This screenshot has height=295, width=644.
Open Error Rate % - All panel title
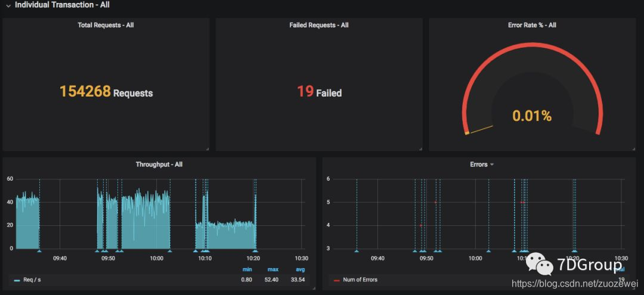(532, 25)
